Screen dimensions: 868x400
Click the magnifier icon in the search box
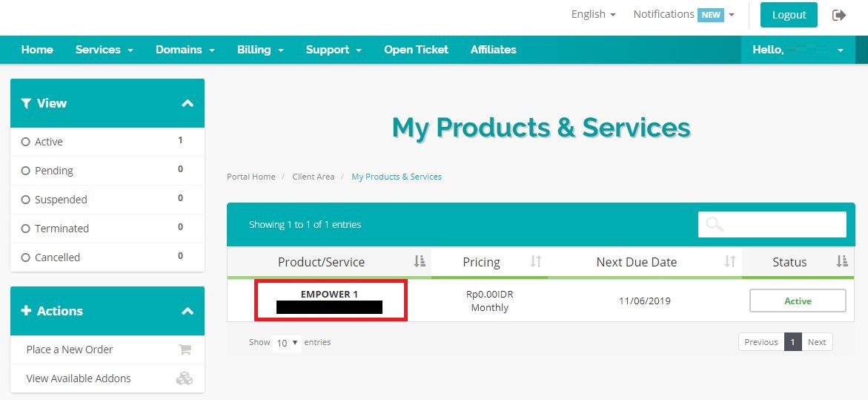coord(715,224)
